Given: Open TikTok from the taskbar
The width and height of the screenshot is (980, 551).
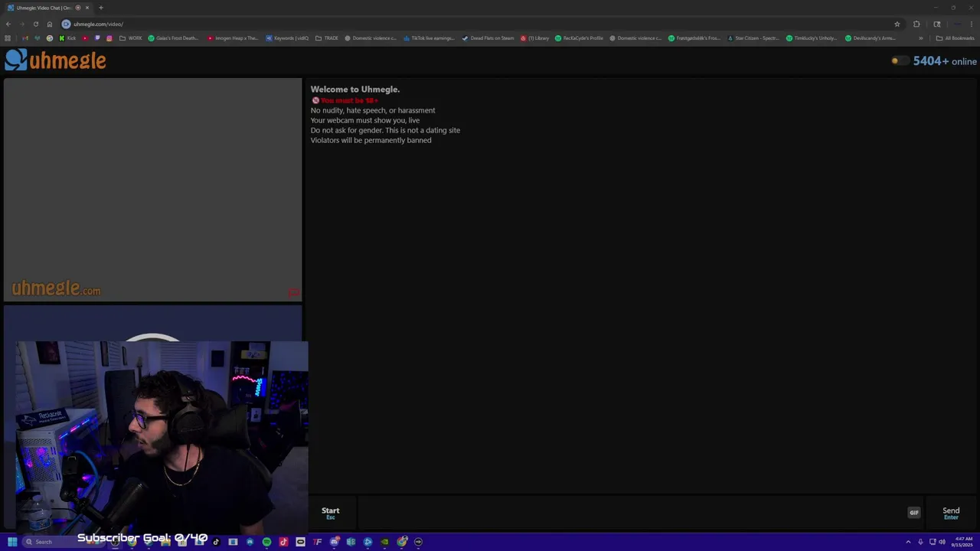Looking at the screenshot, I should [x=216, y=542].
